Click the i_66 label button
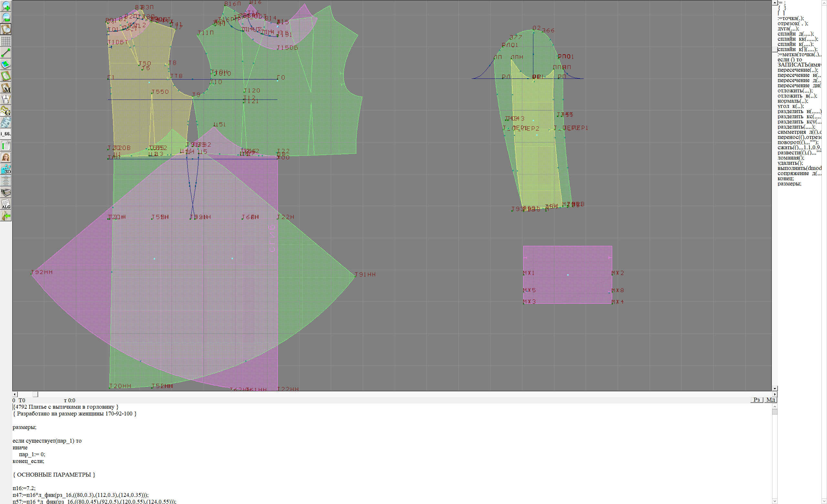 click(x=6, y=134)
